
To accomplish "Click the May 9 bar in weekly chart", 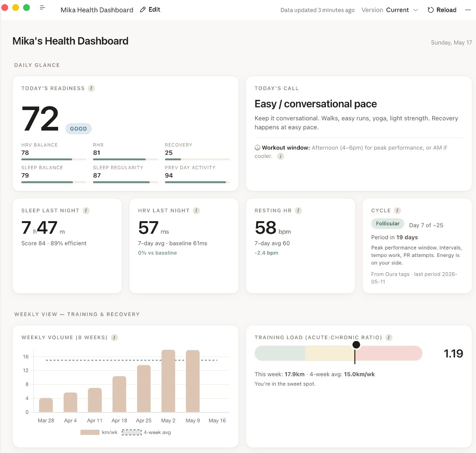I will click(x=193, y=381).
